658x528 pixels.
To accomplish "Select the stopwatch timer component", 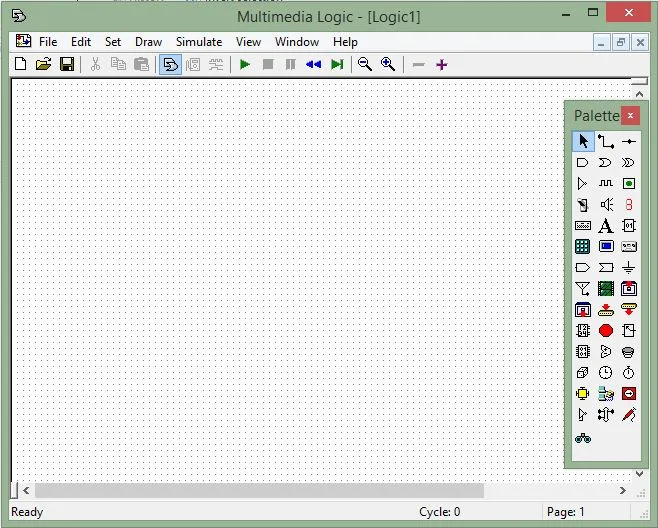I will click(628, 373).
